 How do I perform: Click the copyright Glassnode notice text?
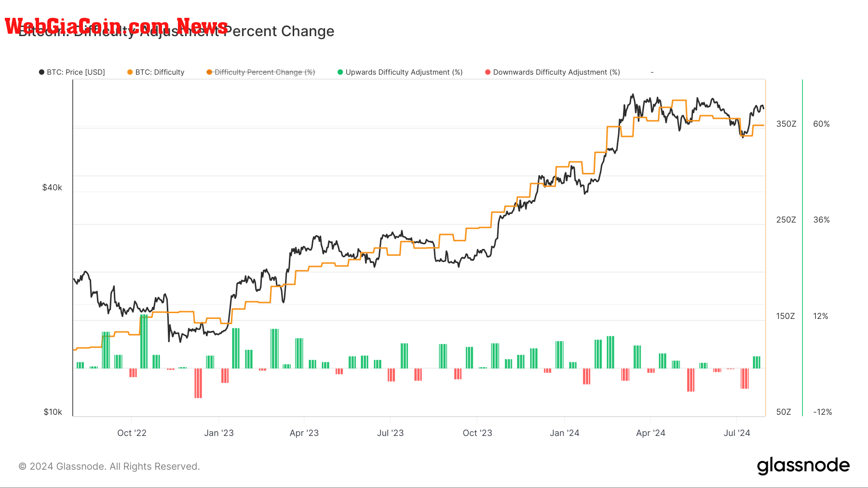tap(109, 466)
